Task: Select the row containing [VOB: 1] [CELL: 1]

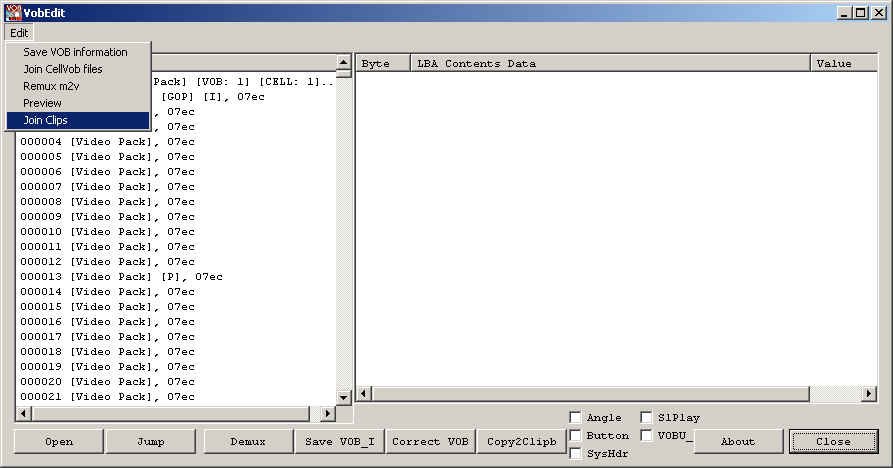Action: click(x=244, y=82)
